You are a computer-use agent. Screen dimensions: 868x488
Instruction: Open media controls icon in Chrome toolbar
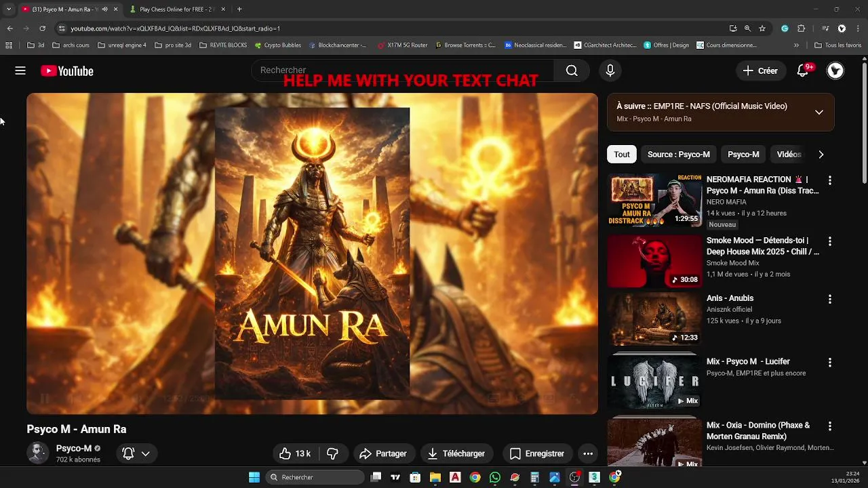[x=825, y=28]
